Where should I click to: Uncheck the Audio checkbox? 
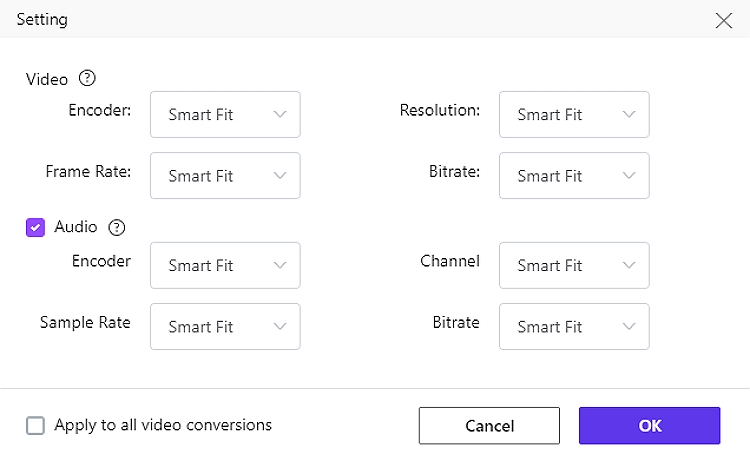click(35, 227)
